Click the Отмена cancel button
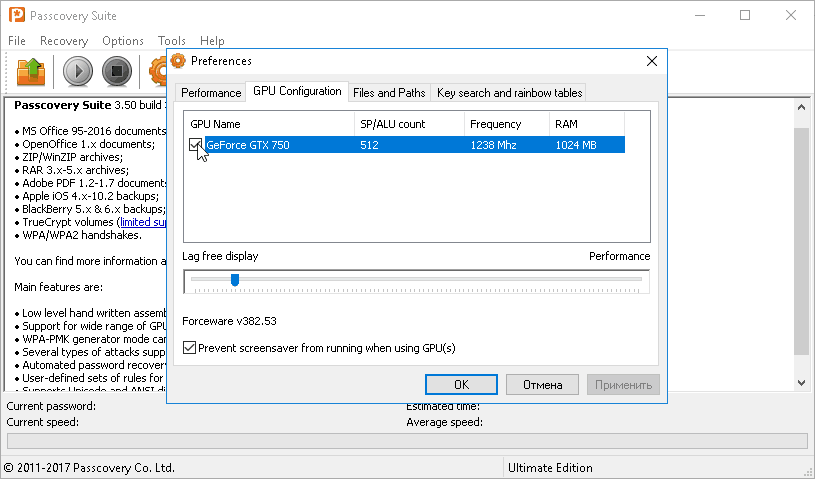The image size is (815, 479). (542, 384)
